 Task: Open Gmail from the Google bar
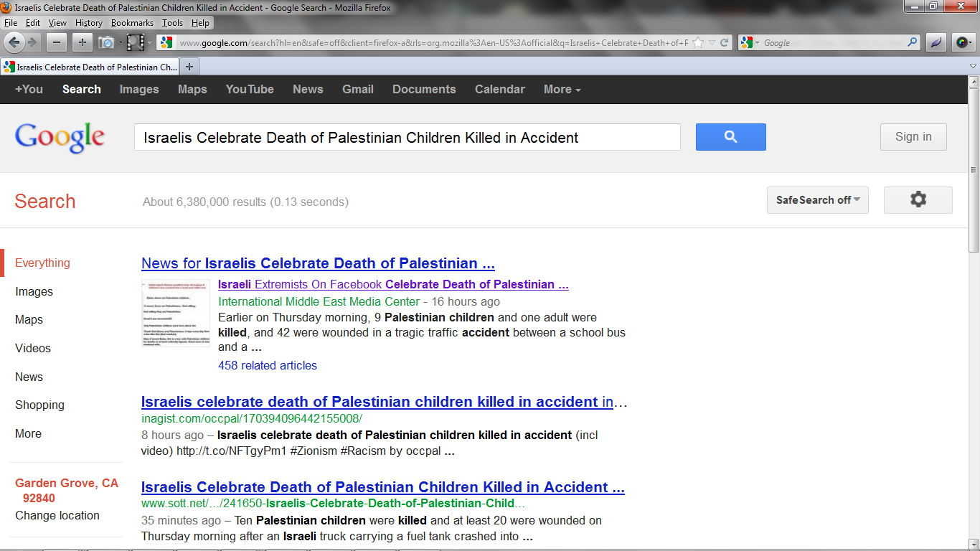click(x=358, y=90)
